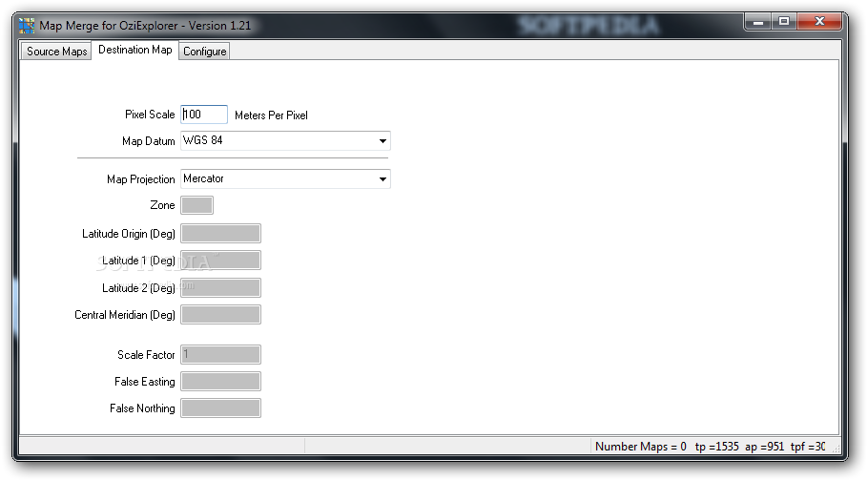Click the ap =951 status entry
The width and height of the screenshot is (868, 481).
point(764,446)
